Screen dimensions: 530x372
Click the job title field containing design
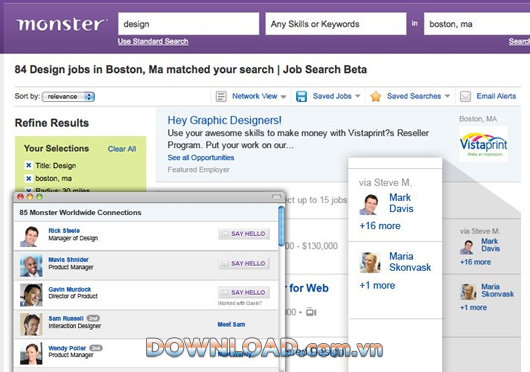point(189,24)
